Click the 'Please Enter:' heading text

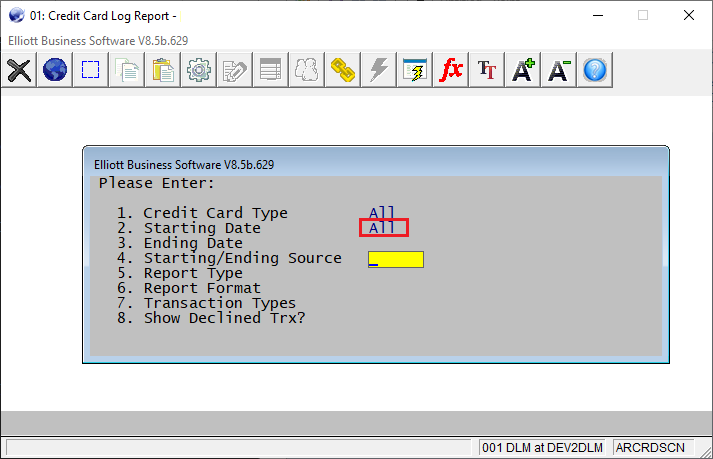pyautogui.click(x=156, y=183)
